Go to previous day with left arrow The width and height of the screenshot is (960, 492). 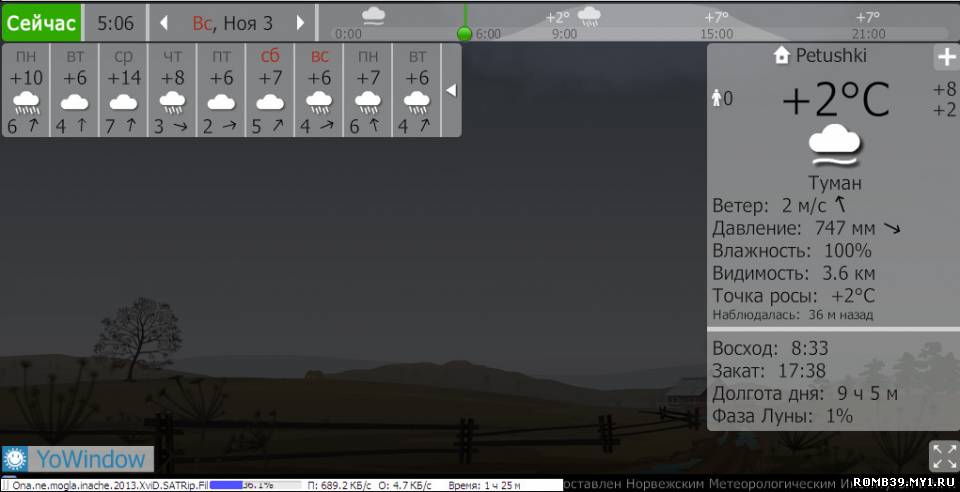pyautogui.click(x=164, y=23)
